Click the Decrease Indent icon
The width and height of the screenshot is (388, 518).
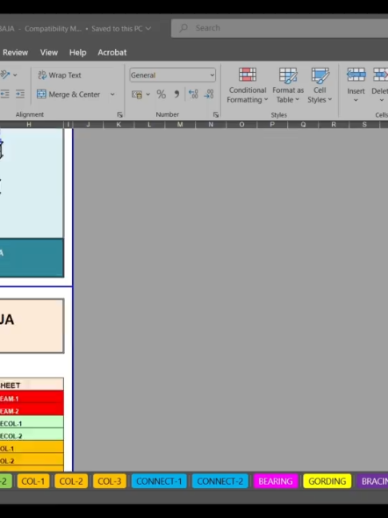5,94
